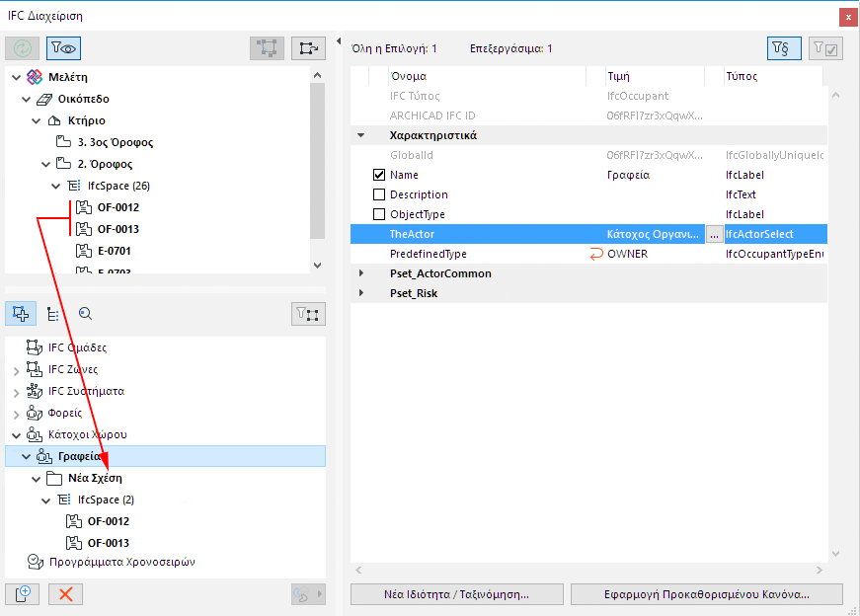
Task: Click the search magnifier icon
Action: point(85,314)
